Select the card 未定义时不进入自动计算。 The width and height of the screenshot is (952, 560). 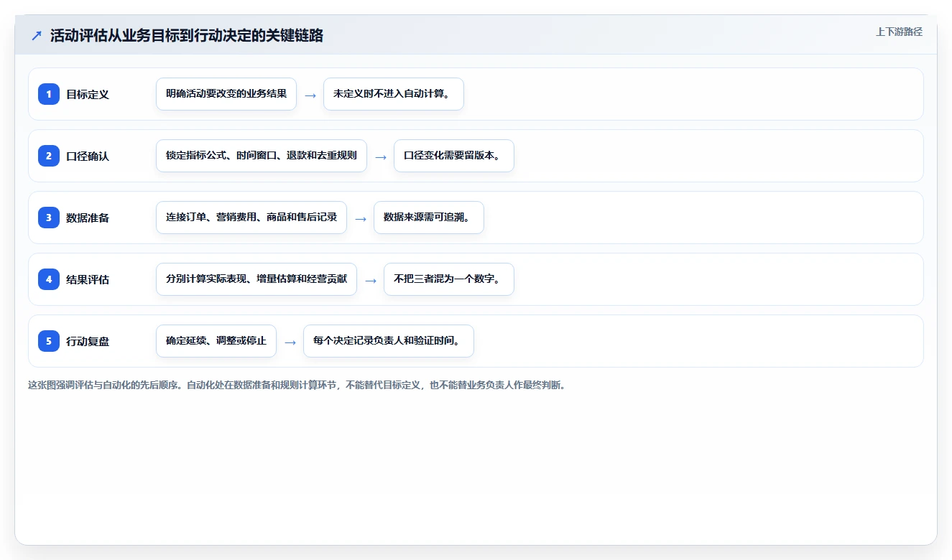[x=394, y=94]
